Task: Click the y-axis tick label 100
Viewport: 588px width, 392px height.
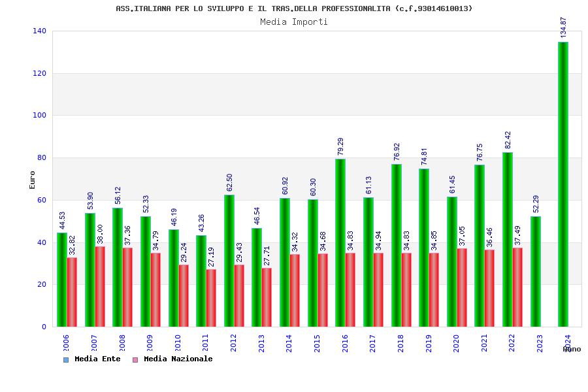Action: [39, 115]
